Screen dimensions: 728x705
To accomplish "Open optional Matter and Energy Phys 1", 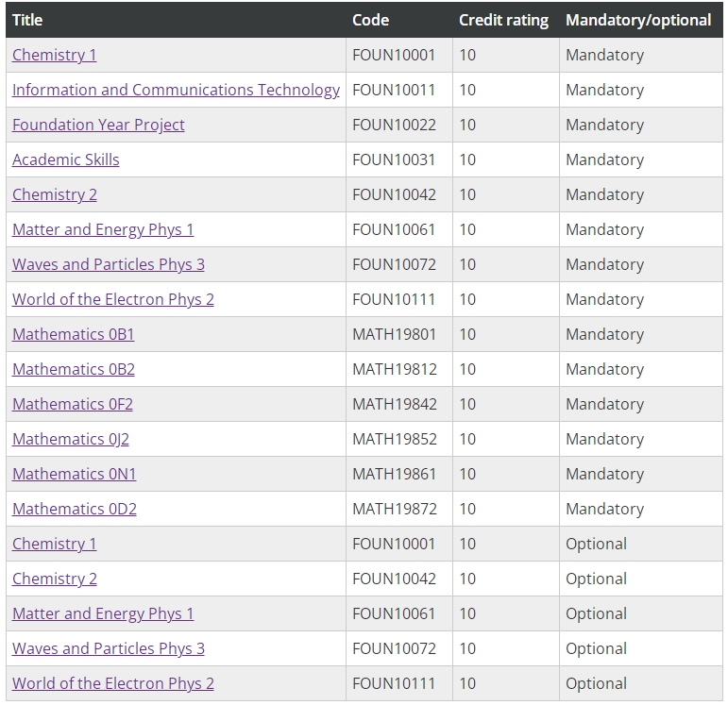I will [103, 613].
